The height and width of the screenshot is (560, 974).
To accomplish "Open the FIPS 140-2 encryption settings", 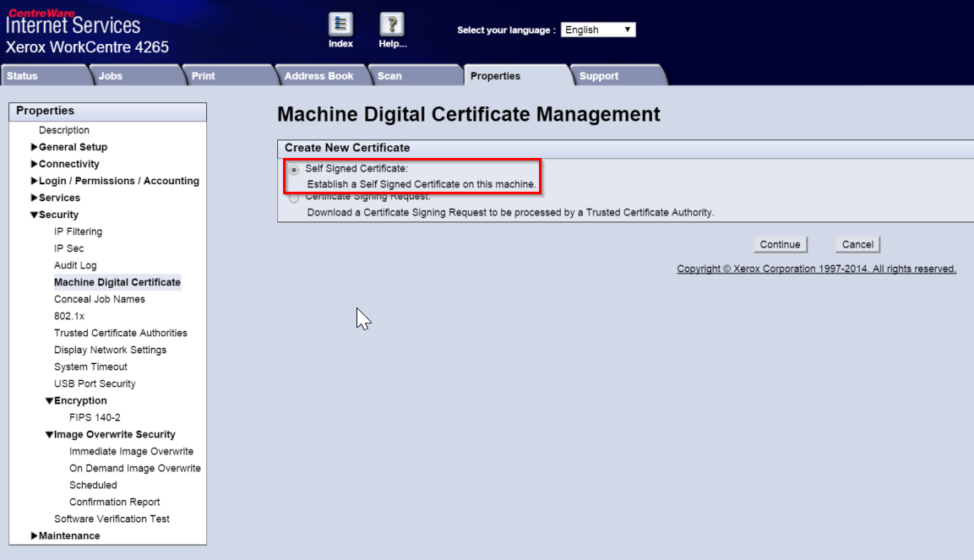I will tap(95, 416).
